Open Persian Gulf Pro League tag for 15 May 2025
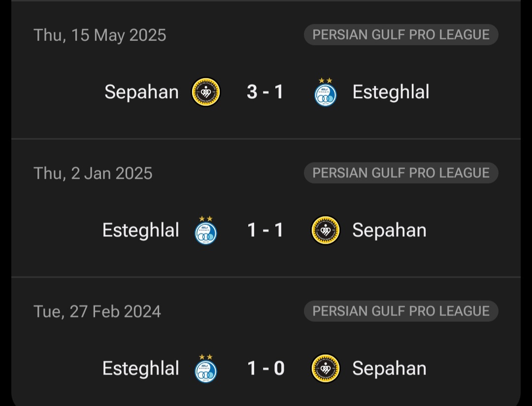The width and height of the screenshot is (532, 406). pos(401,35)
